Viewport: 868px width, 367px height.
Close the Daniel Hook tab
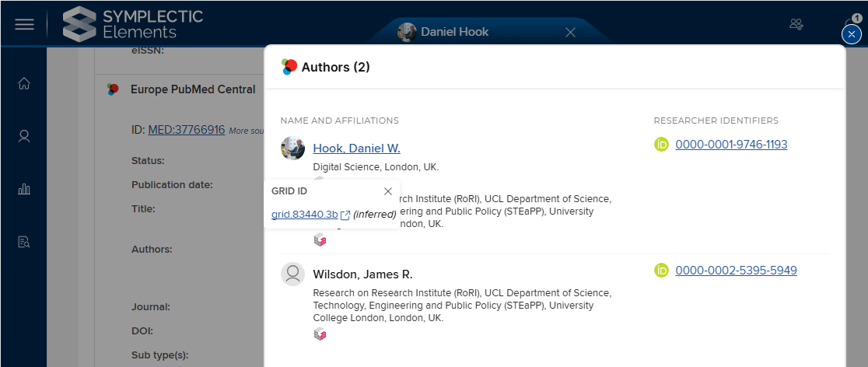point(570,32)
